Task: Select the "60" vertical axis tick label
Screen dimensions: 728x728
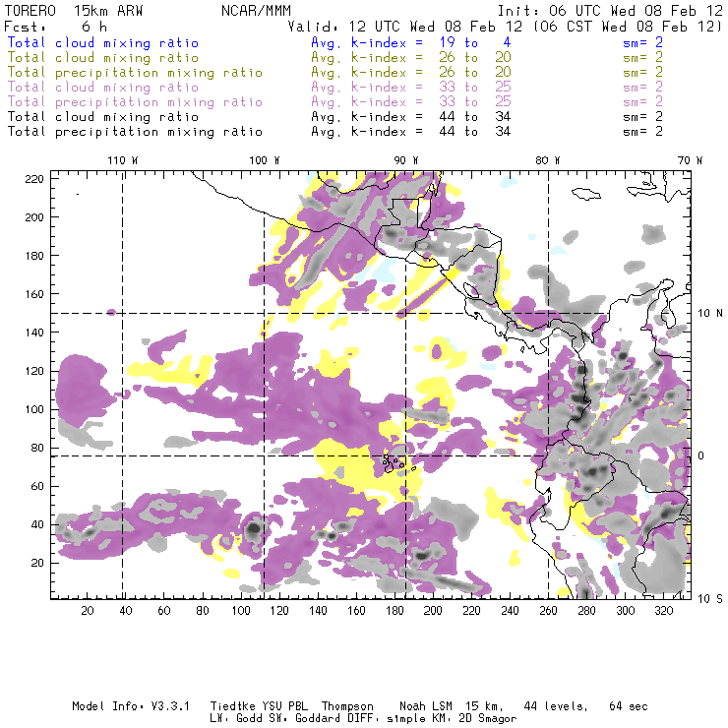Action: (37, 486)
